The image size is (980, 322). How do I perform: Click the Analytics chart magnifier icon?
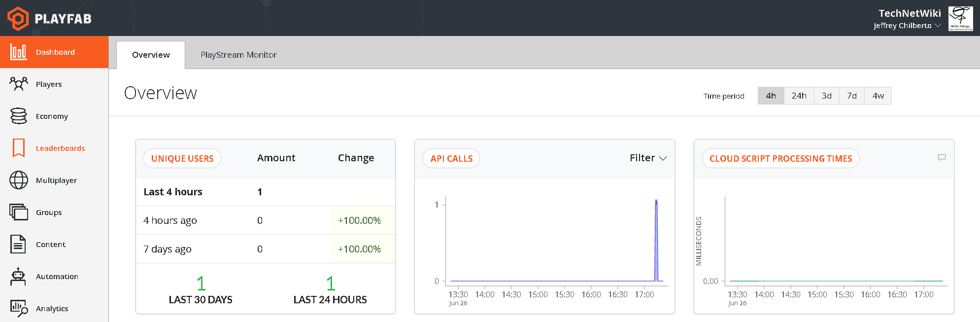point(19,308)
